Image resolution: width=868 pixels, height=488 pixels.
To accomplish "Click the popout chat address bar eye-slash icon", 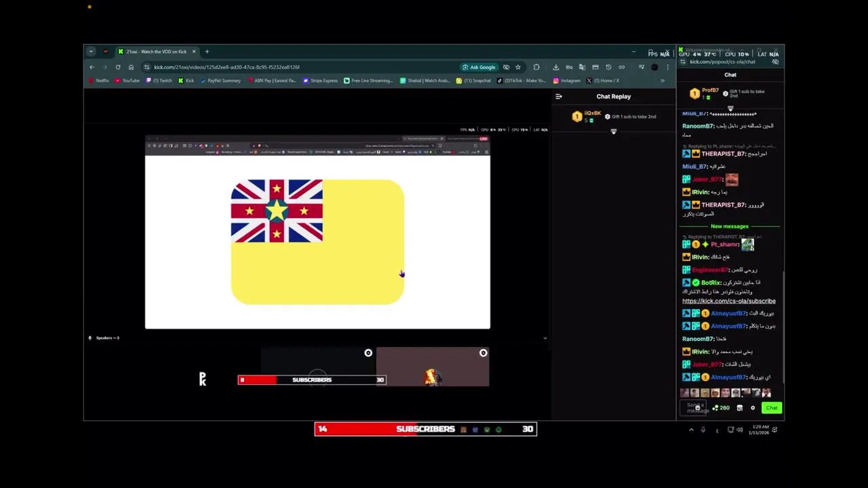I will (775, 62).
